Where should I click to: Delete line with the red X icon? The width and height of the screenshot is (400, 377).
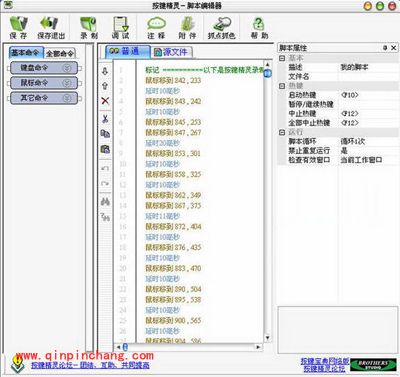tap(105, 101)
